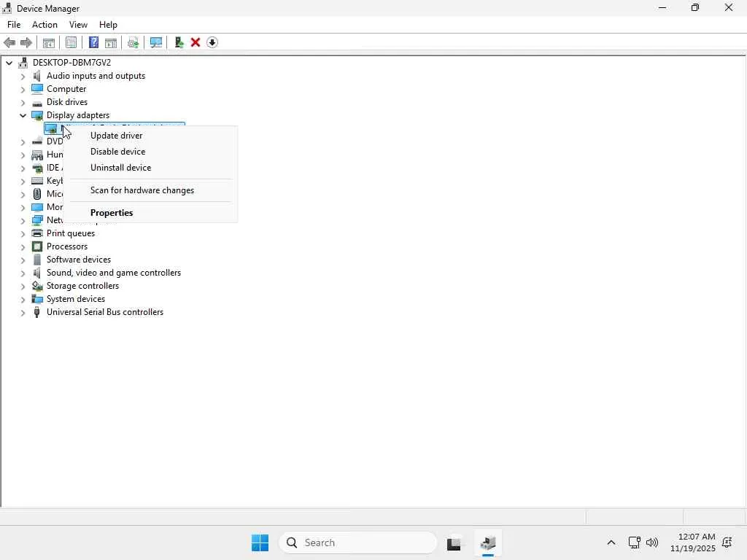Image resolution: width=747 pixels, height=560 pixels.
Task: Select the DESKTOP-DBM7GV2 tree label
Action: coord(72,63)
